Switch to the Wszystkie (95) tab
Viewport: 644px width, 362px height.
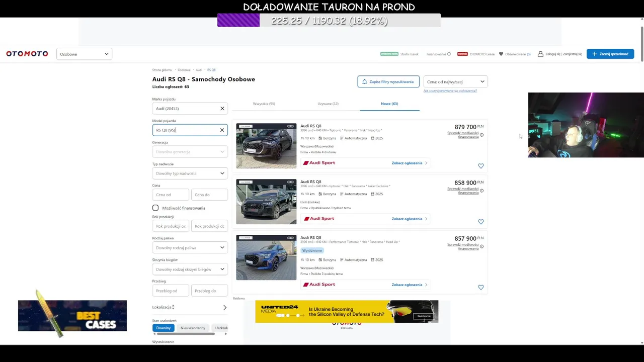[264, 104]
